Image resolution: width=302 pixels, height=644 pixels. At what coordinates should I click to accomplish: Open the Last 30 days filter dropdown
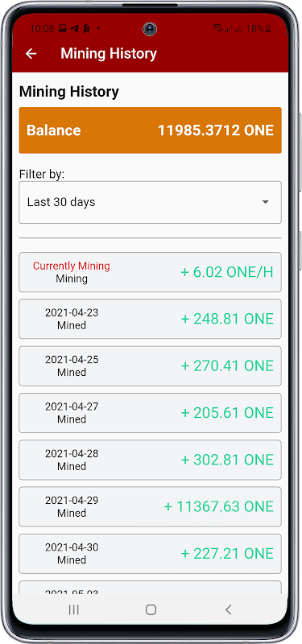pos(150,203)
